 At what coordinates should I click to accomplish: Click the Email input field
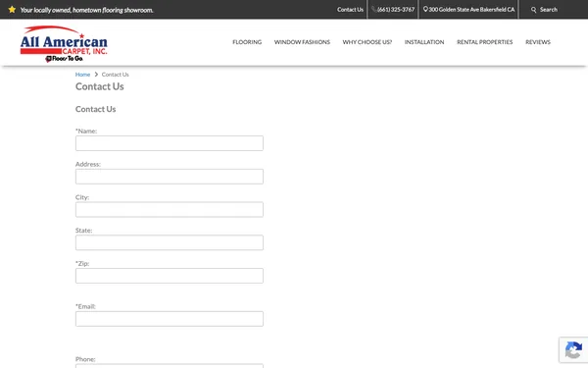tap(170, 319)
